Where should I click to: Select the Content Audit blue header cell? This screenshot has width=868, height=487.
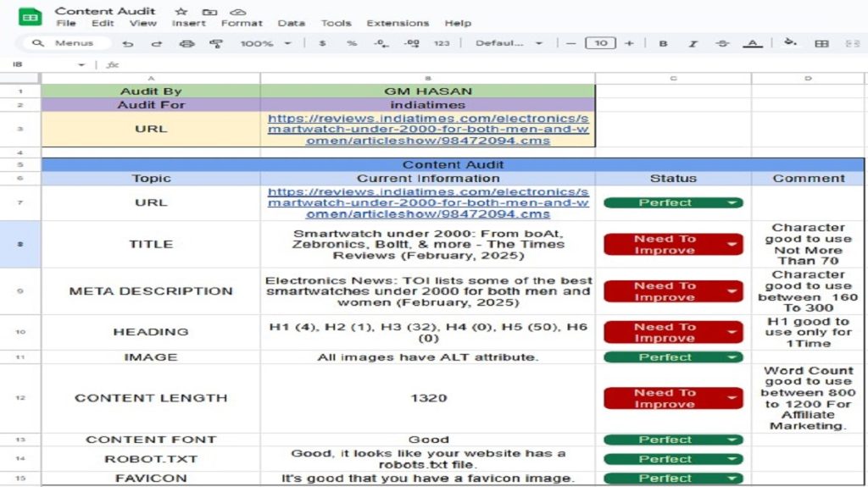tap(453, 164)
